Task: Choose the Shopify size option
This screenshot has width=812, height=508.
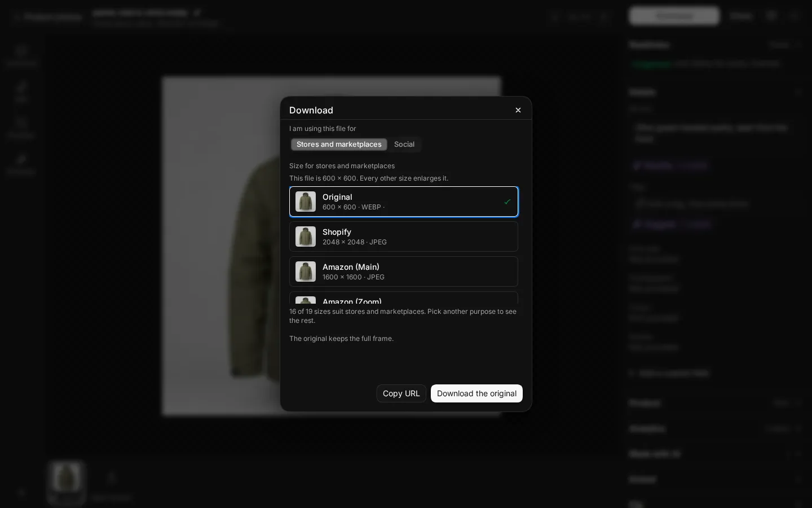Action: [404, 237]
